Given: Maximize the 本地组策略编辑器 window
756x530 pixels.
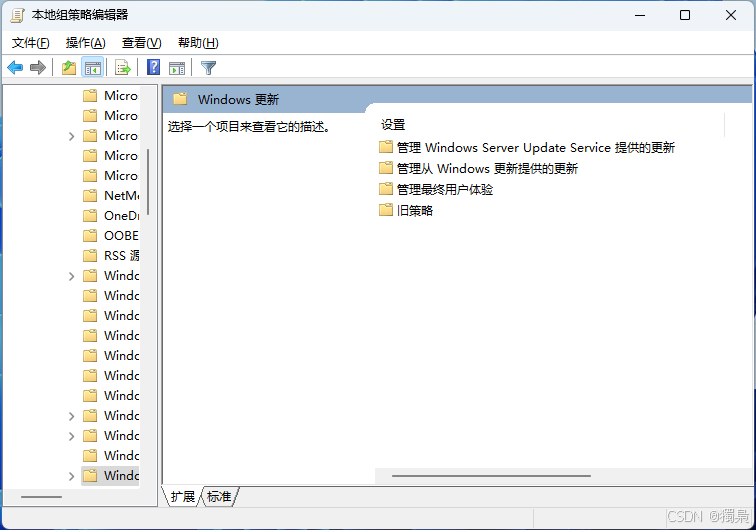Looking at the screenshot, I should pos(685,15).
